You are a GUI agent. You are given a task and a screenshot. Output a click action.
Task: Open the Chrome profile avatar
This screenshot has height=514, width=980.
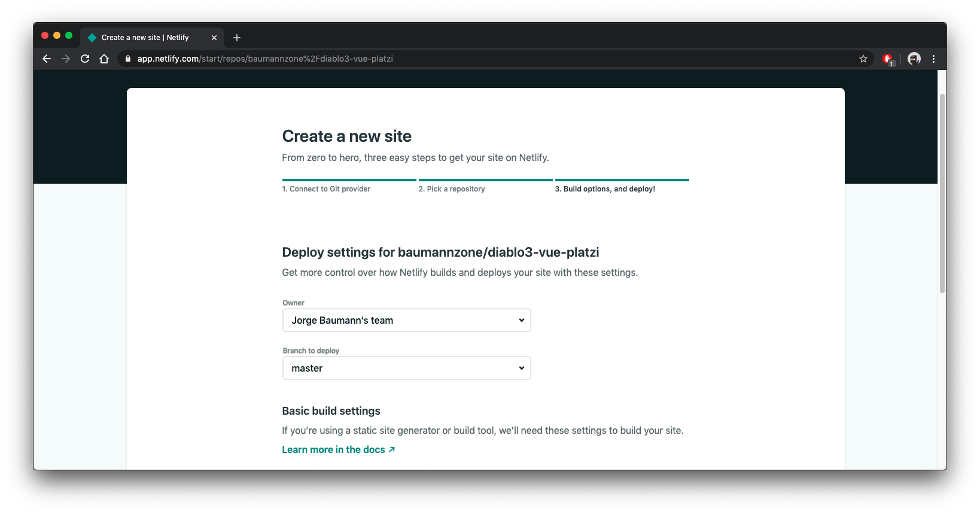[914, 59]
